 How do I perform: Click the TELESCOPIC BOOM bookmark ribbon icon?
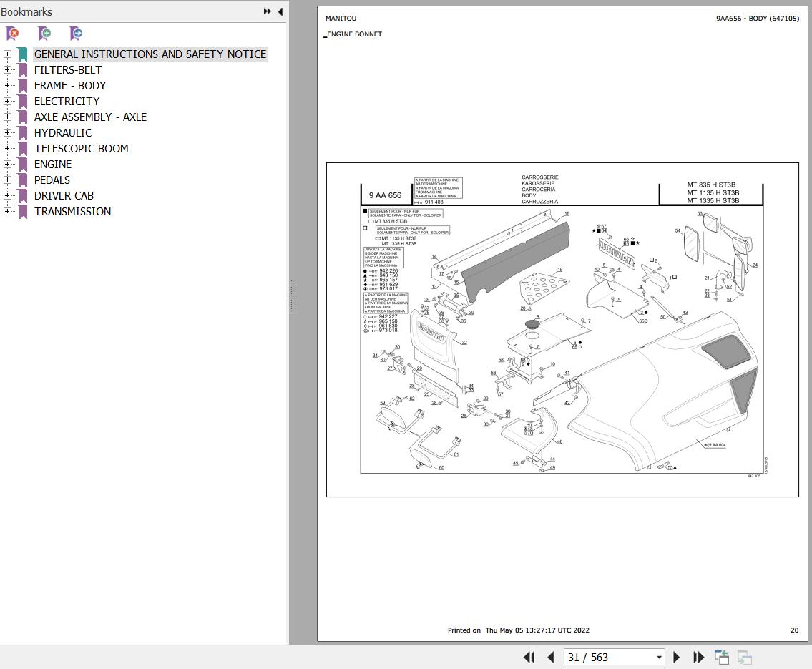[x=23, y=149]
